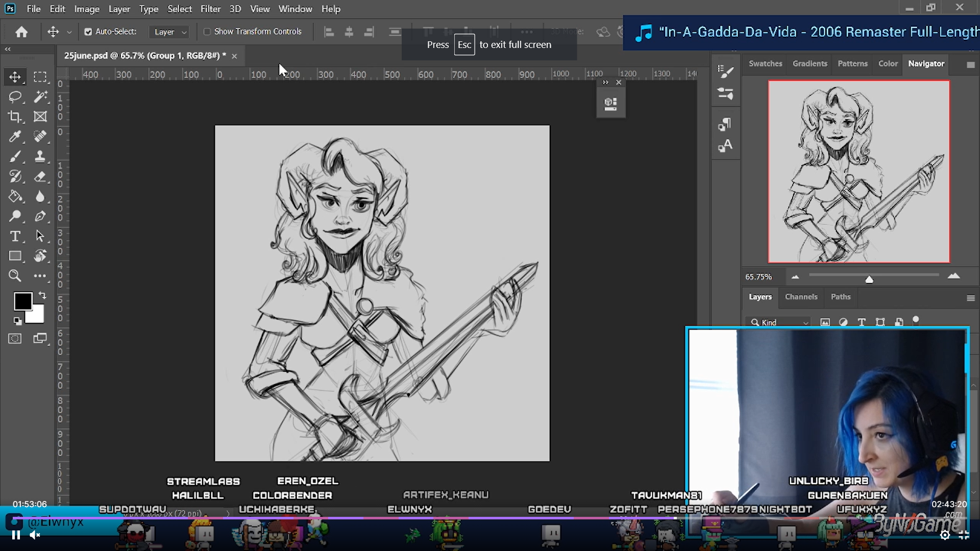Exit full screen video mode

pyautogui.click(x=964, y=535)
